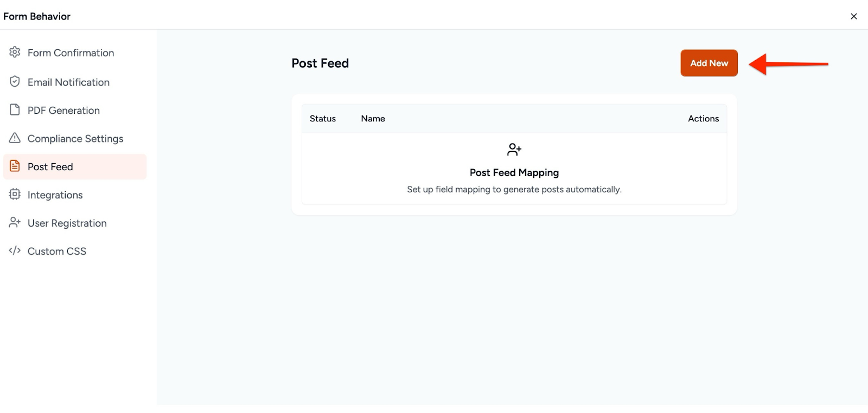Click the field mapping description text
Viewport: 868px width, 413px height.
(514, 190)
